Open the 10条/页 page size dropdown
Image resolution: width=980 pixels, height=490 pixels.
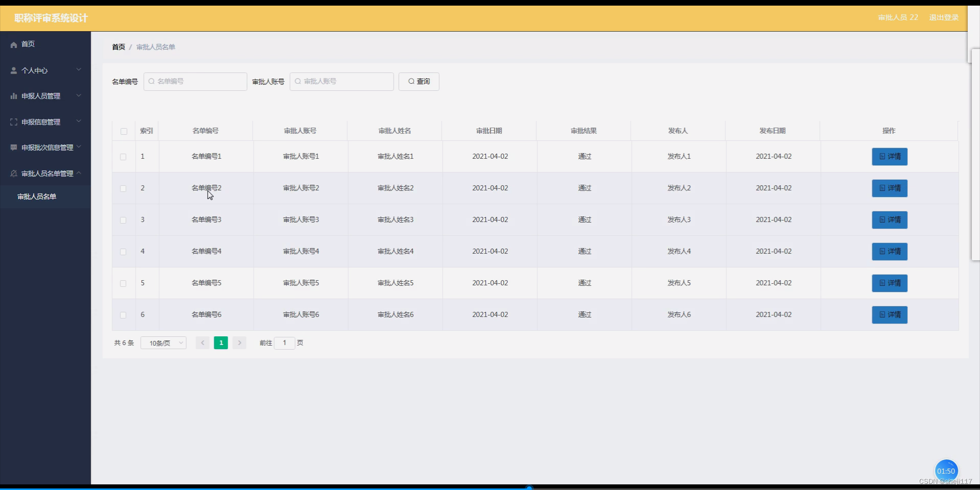[x=163, y=342]
